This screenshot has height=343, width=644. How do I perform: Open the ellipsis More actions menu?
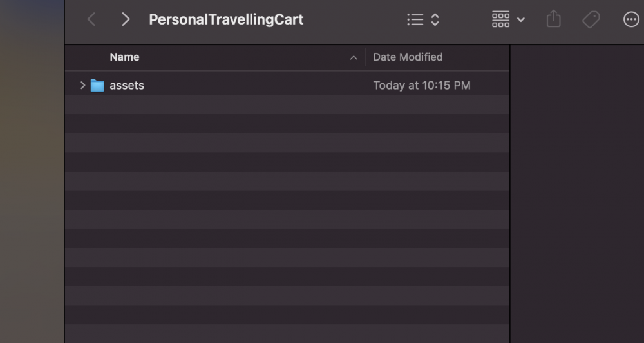[631, 20]
